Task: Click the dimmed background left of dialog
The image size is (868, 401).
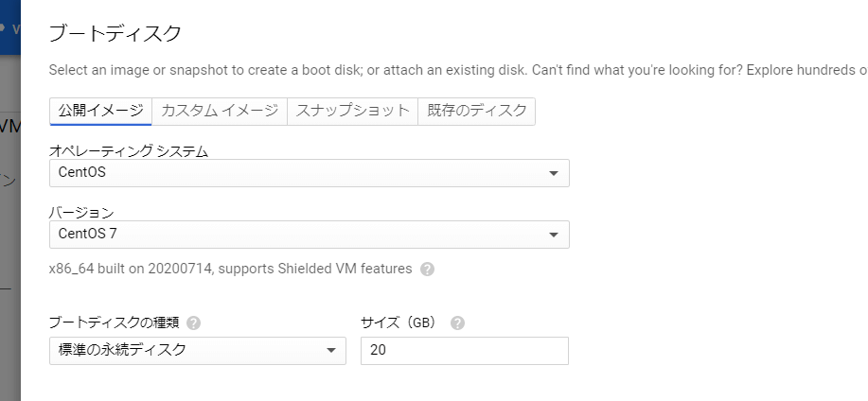Action: tap(9, 236)
